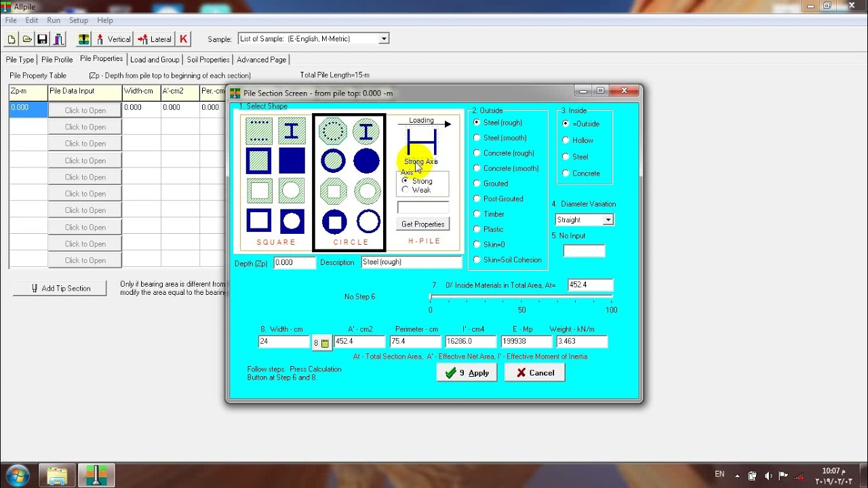
Task: Select Concrete (rough) outside material
Action: [x=477, y=153]
